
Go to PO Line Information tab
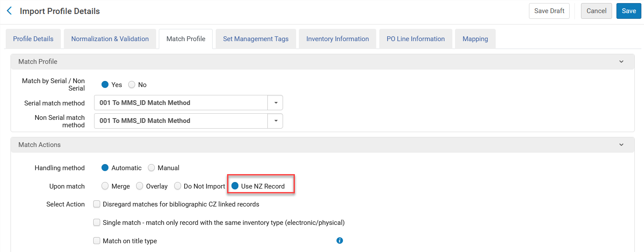coord(416,39)
